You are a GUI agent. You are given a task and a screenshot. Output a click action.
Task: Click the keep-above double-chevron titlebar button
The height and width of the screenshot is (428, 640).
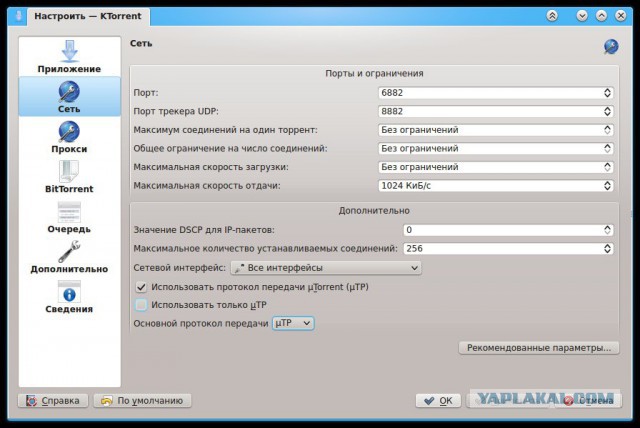(x=552, y=16)
